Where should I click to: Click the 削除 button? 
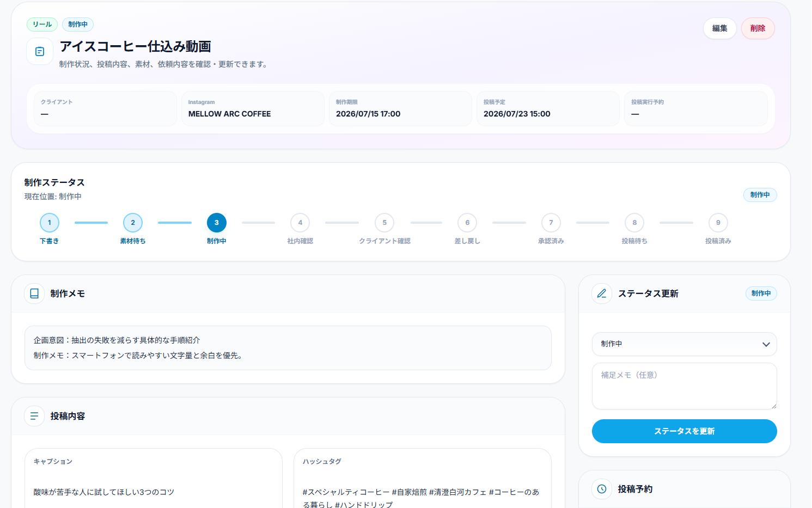tap(758, 28)
